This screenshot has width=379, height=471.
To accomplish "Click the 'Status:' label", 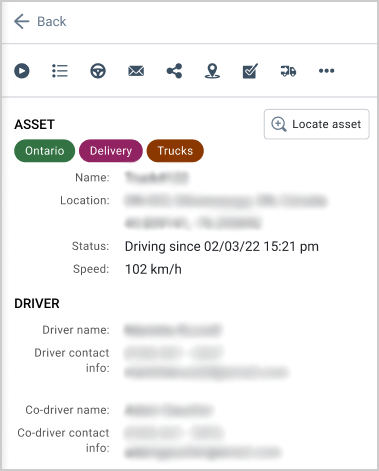I will click(91, 246).
